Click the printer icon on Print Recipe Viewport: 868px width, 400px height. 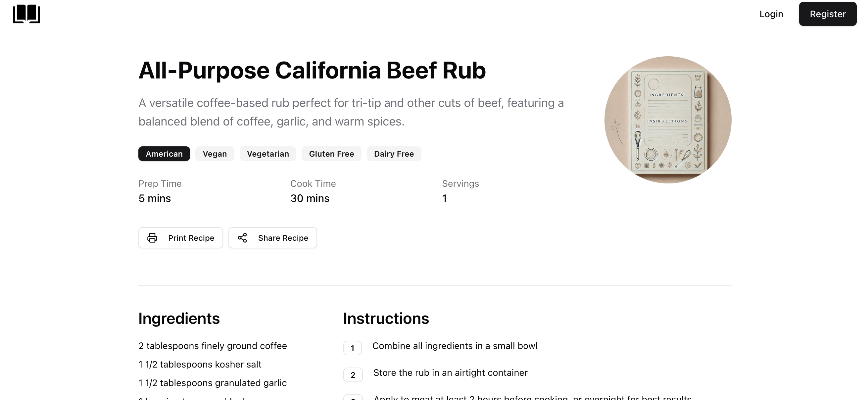[152, 237]
